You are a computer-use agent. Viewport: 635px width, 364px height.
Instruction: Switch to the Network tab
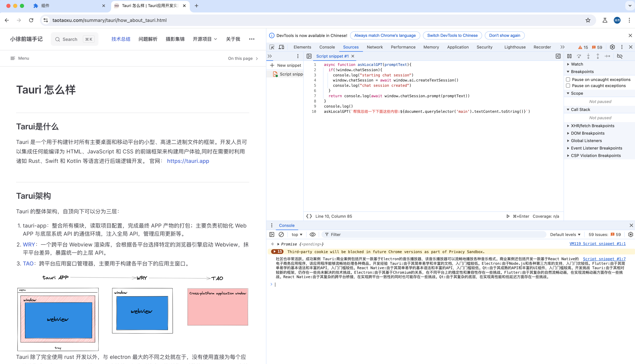click(x=375, y=47)
